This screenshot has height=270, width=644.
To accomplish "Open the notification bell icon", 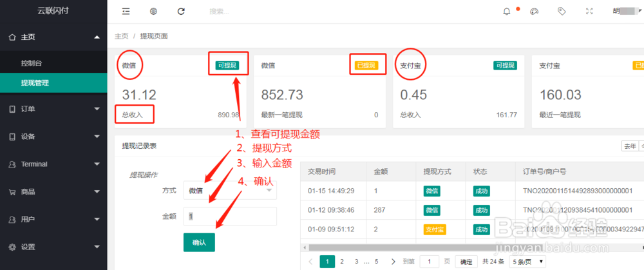I will click(x=507, y=12).
